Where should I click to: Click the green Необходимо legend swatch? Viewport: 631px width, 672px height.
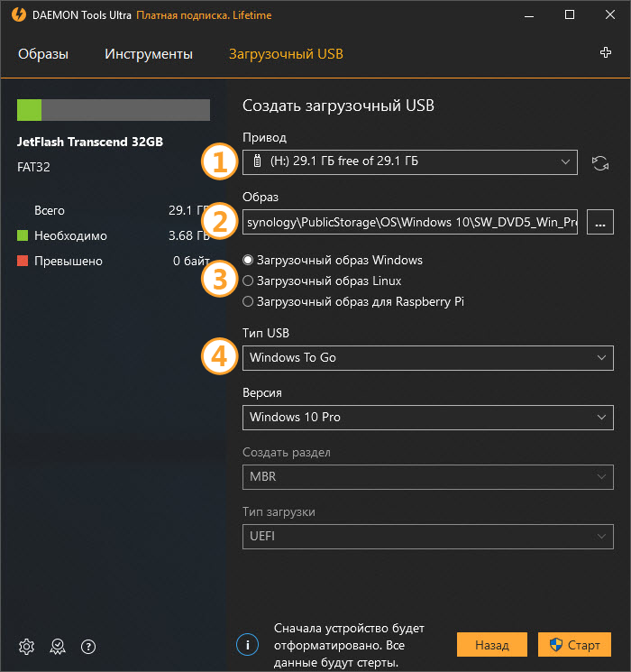[23, 235]
